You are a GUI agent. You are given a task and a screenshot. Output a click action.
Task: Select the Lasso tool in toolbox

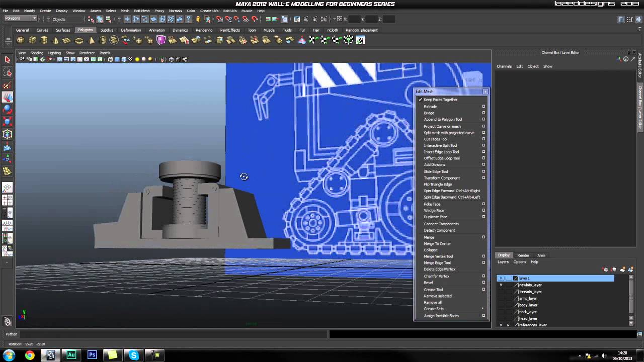[7, 72]
